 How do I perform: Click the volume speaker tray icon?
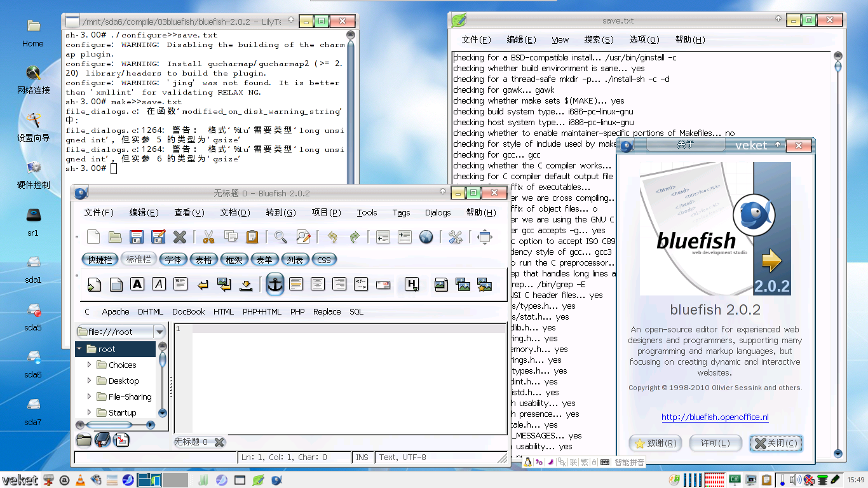796,480
